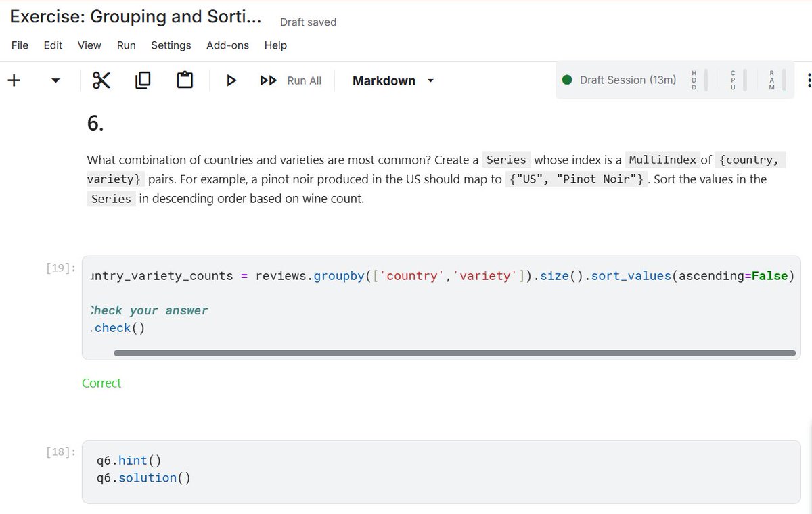View the CPU usage meter
This screenshot has width=812, height=514.
coord(738,80)
